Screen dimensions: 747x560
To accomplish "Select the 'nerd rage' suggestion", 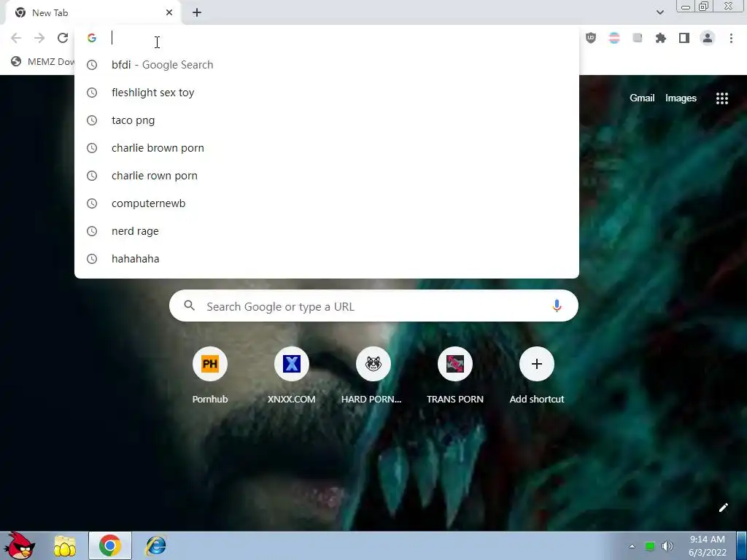I will pyautogui.click(x=327, y=231).
